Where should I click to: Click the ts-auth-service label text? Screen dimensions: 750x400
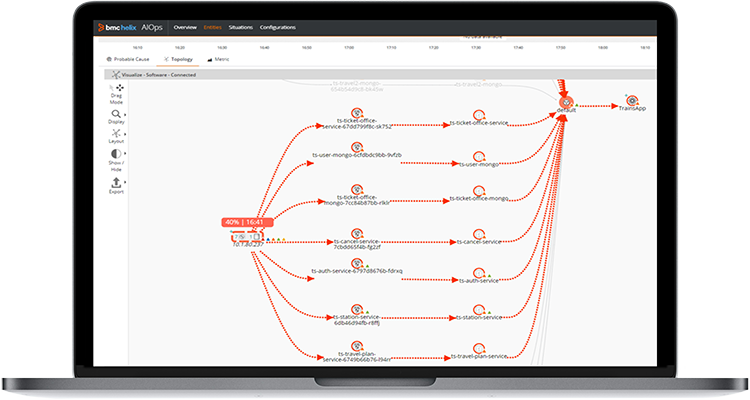(479, 281)
